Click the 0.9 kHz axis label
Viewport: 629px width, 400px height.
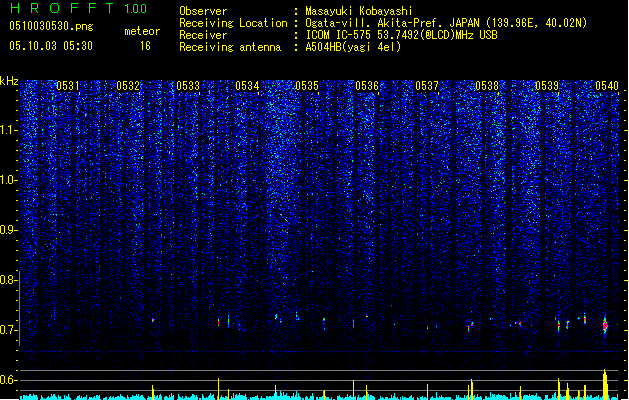point(8,230)
